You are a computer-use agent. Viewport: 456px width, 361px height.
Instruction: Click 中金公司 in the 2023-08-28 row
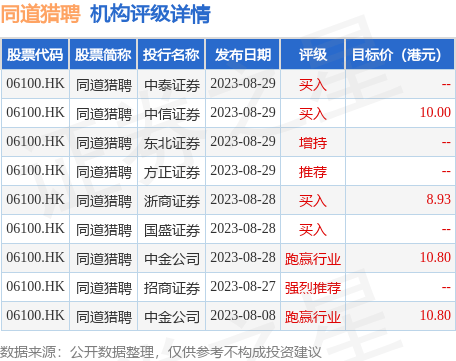(x=172, y=259)
